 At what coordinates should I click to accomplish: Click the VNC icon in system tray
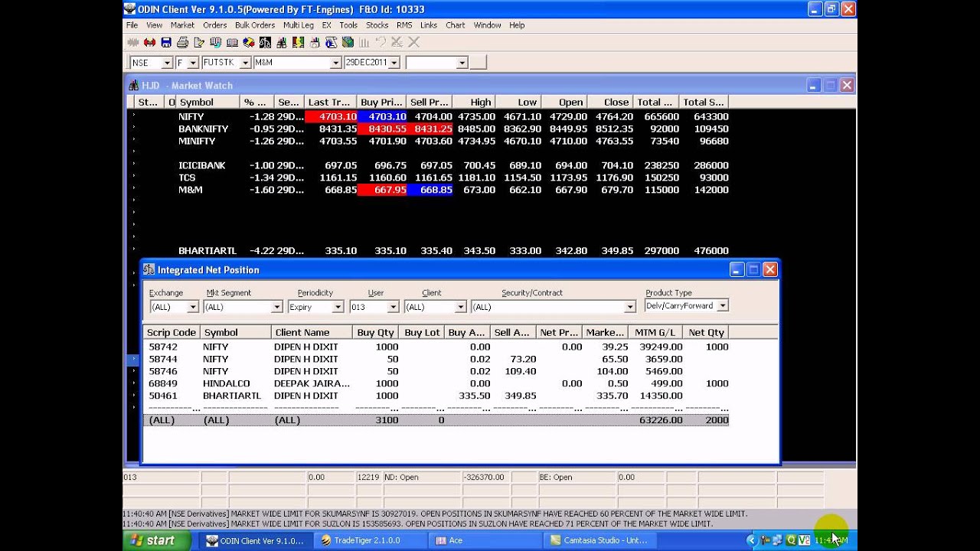pyautogui.click(x=804, y=540)
